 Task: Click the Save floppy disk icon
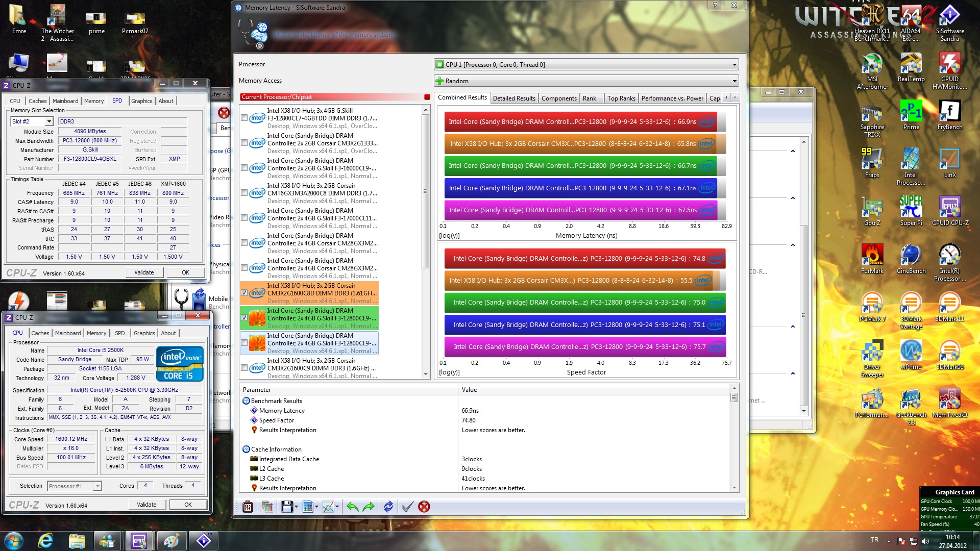(287, 507)
